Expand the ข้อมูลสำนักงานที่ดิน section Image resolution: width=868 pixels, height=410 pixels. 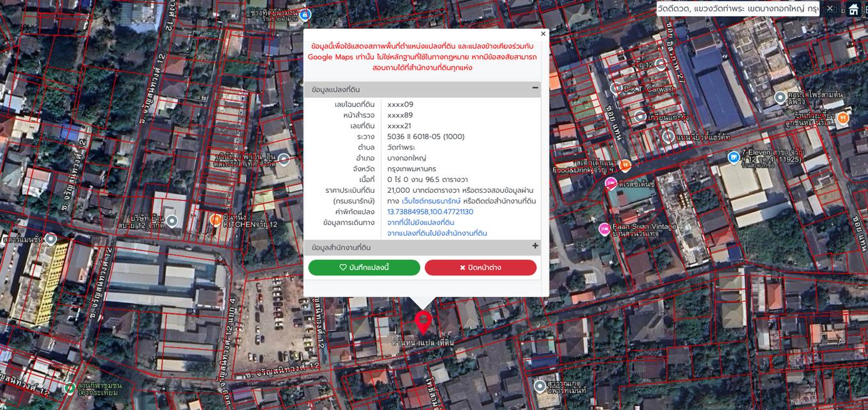[x=535, y=246]
